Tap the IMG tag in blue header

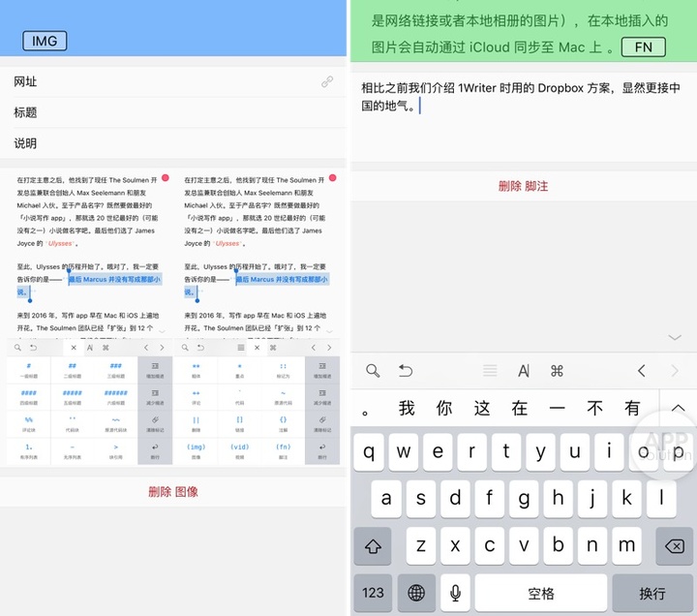[x=45, y=41]
